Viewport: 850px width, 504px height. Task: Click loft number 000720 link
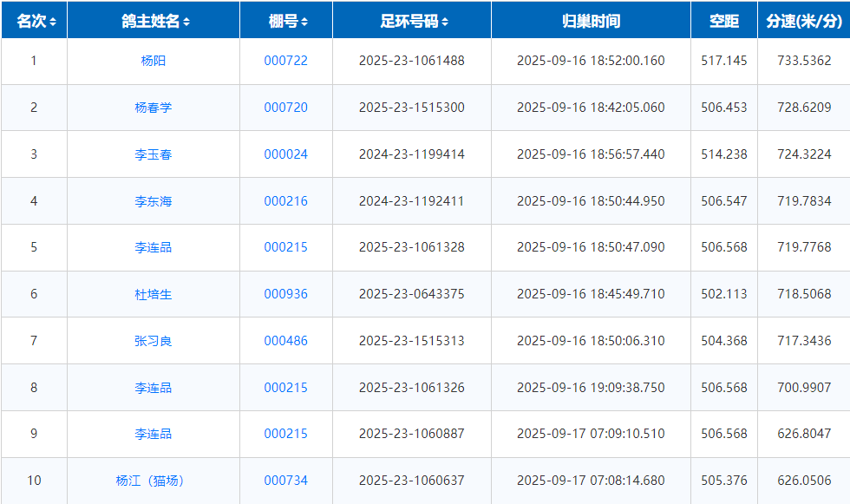(x=285, y=108)
